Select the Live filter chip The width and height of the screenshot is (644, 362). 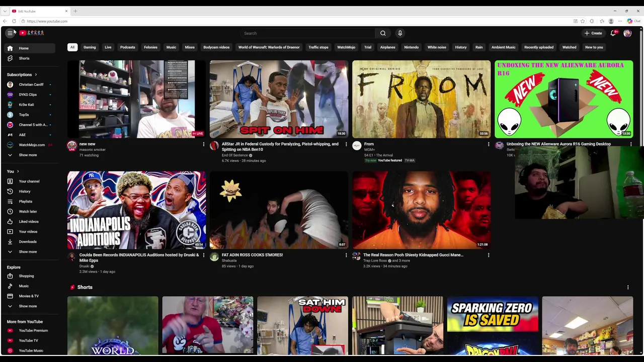[x=108, y=47]
